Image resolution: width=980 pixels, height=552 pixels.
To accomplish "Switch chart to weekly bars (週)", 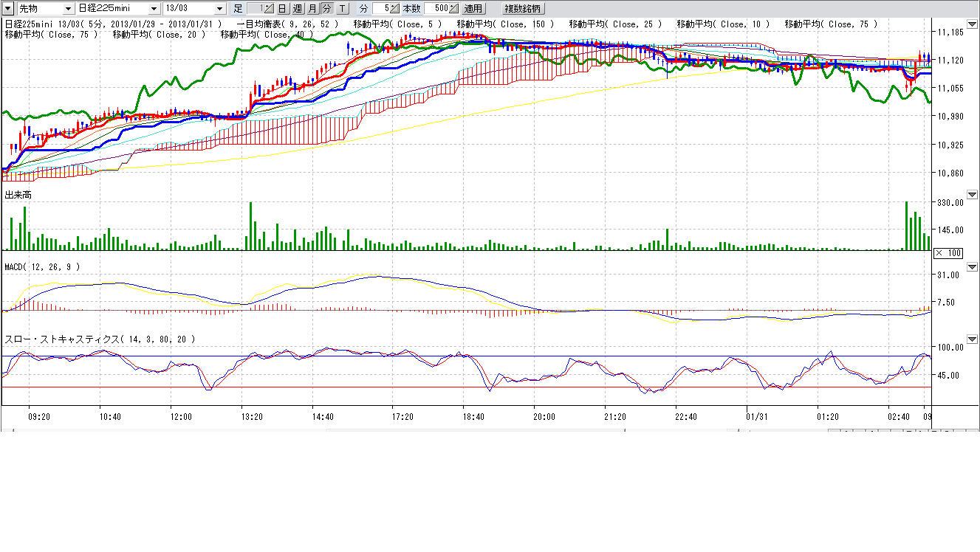I will click(x=297, y=9).
